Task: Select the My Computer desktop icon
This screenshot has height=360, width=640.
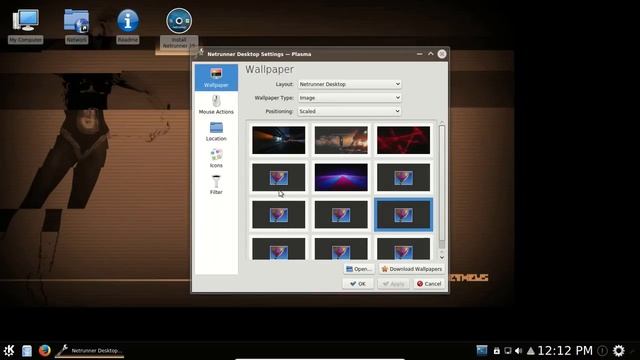Action: (25, 26)
